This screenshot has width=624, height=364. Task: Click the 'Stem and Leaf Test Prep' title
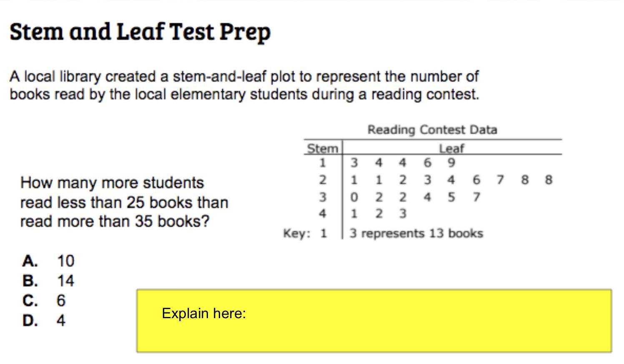pyautogui.click(x=140, y=32)
